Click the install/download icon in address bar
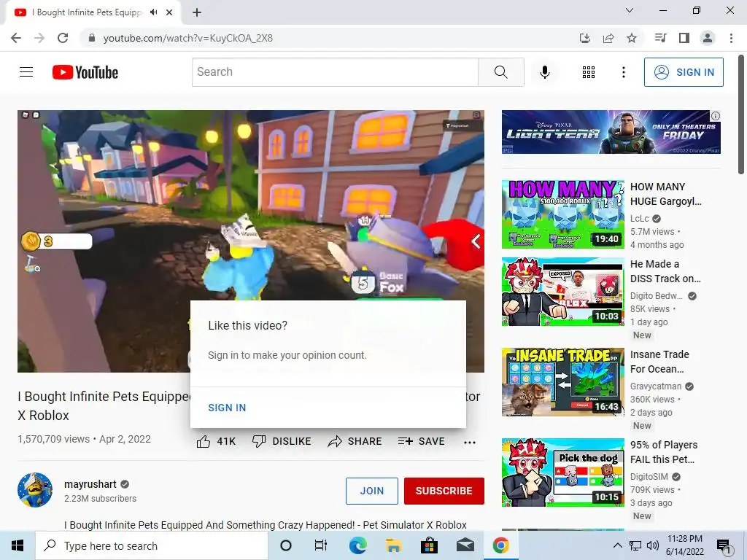The width and height of the screenshot is (747, 560). click(x=585, y=38)
